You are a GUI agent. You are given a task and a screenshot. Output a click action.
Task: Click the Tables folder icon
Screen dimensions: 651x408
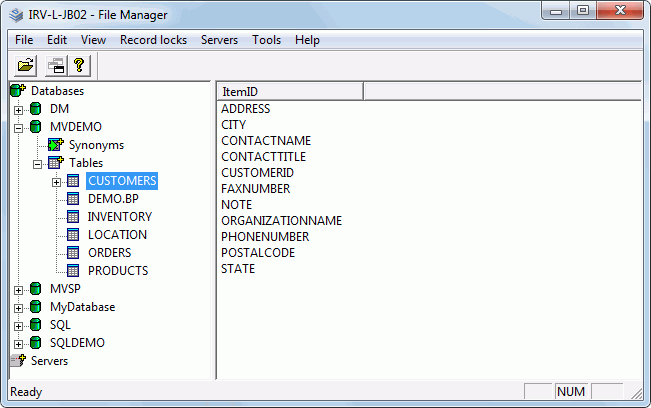[56, 163]
